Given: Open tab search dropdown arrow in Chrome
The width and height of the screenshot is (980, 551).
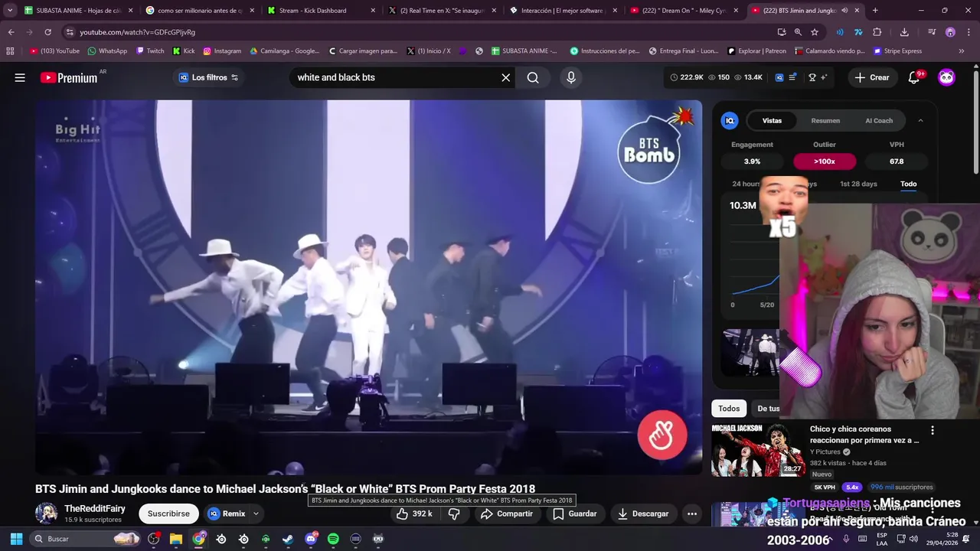Looking at the screenshot, I should tap(10, 11).
